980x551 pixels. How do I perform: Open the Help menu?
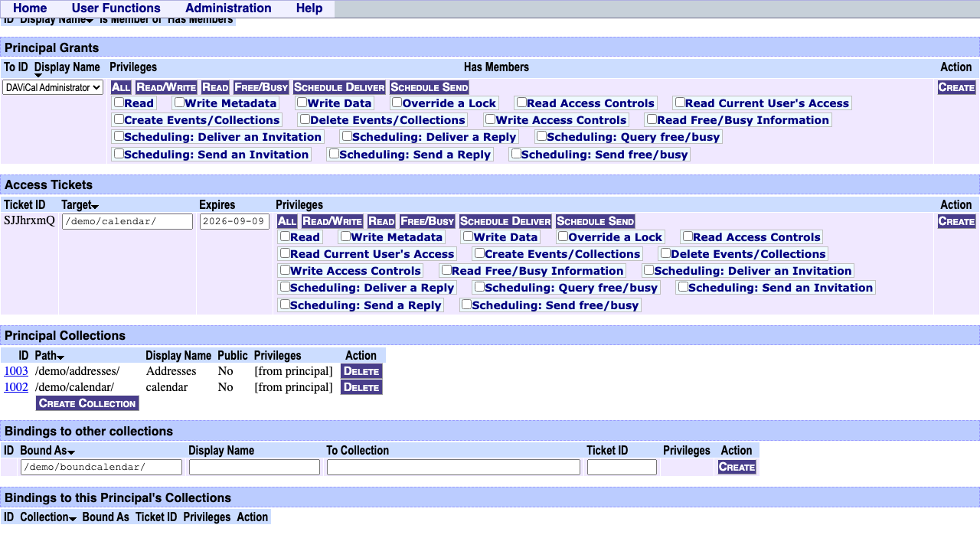309,8
